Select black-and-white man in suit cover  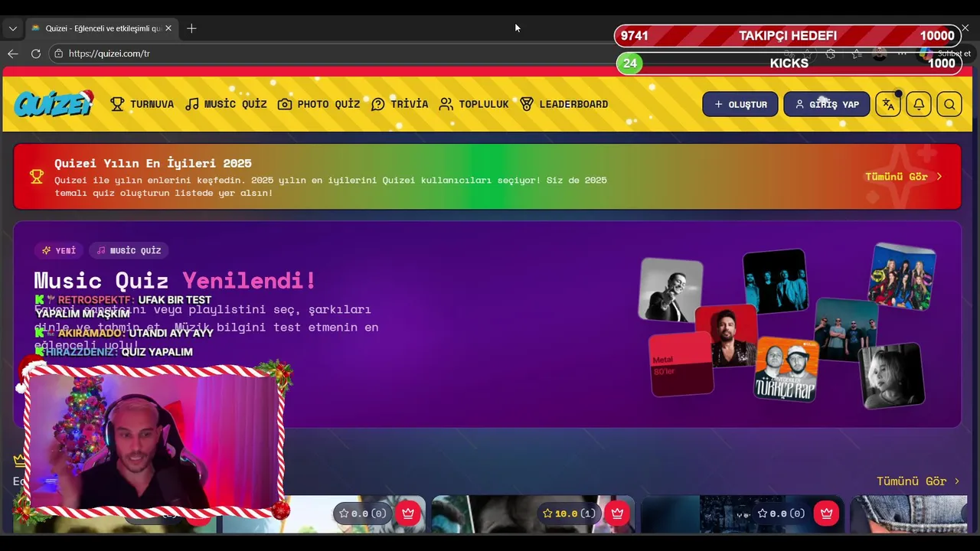[671, 290]
